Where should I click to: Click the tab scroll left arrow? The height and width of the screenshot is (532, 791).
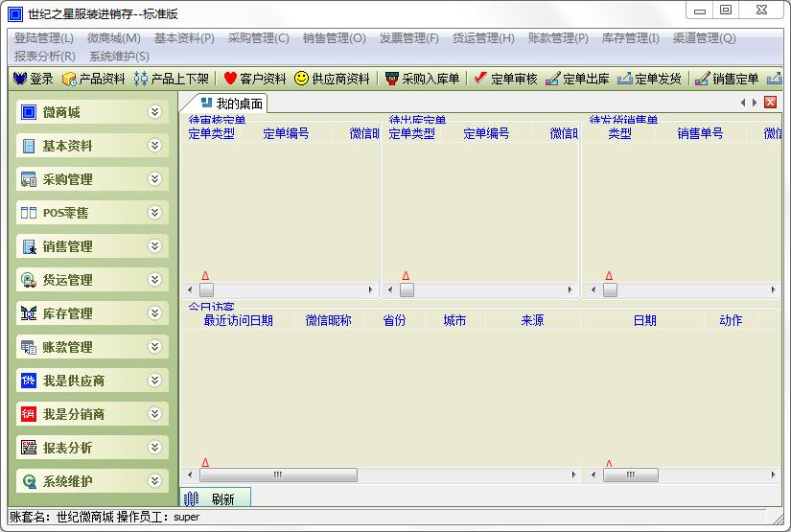click(742, 103)
